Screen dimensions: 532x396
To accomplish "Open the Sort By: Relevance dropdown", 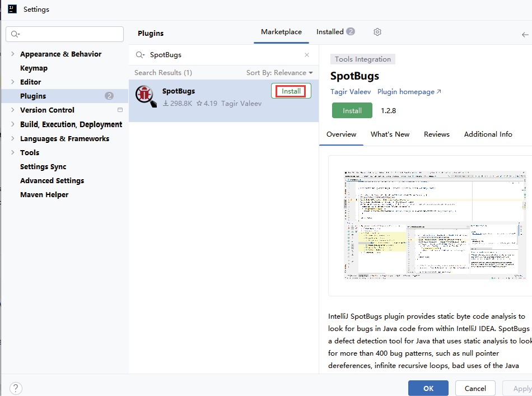I will 279,73.
